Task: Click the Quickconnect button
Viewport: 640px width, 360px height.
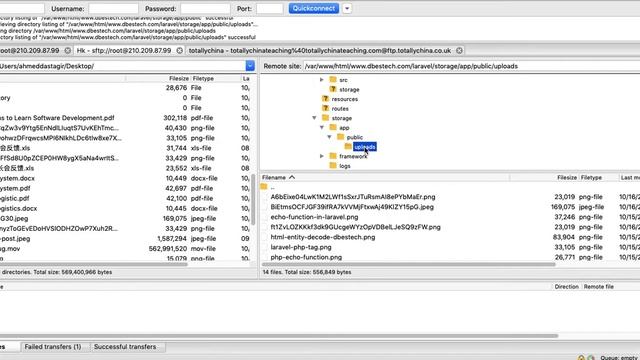Action: click(x=313, y=8)
